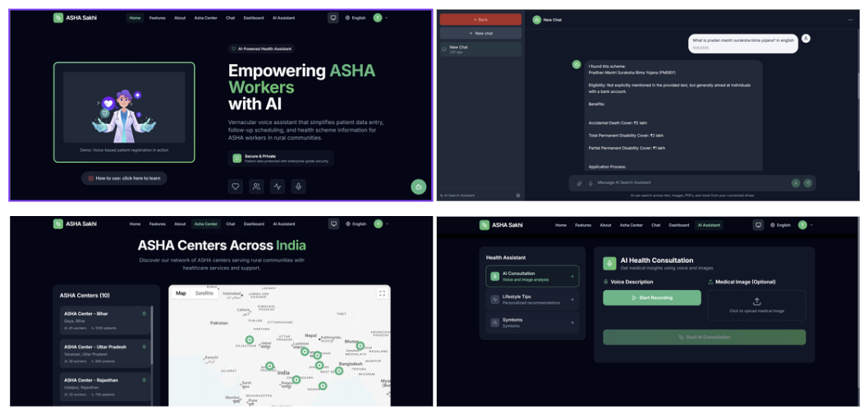Click the Message AI Search Assistant input field
Screen dimensions: 868x414
(690, 183)
